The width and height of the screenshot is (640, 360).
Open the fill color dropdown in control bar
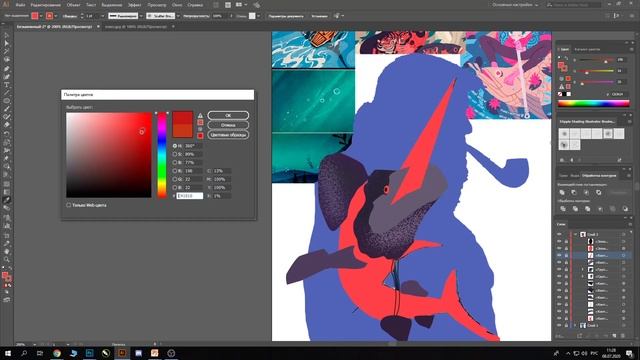tap(41, 16)
